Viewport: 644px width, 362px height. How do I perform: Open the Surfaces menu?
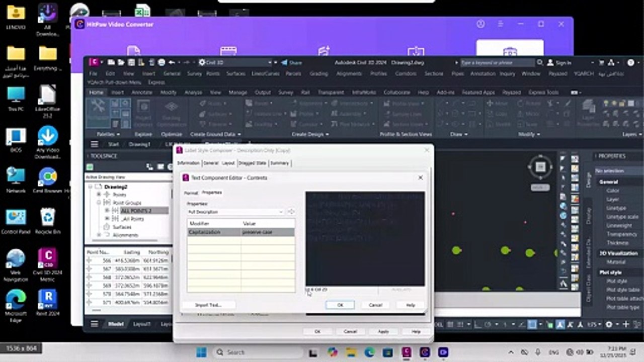(x=235, y=73)
